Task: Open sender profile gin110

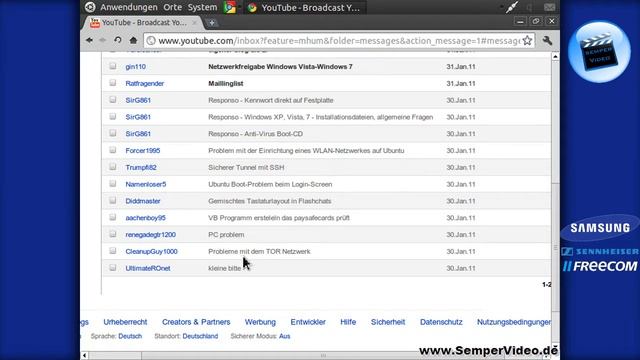Action: (x=136, y=67)
